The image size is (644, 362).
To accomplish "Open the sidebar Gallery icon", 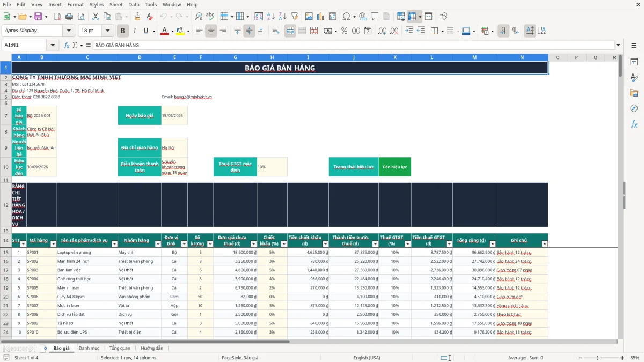I will click(x=634, y=93).
